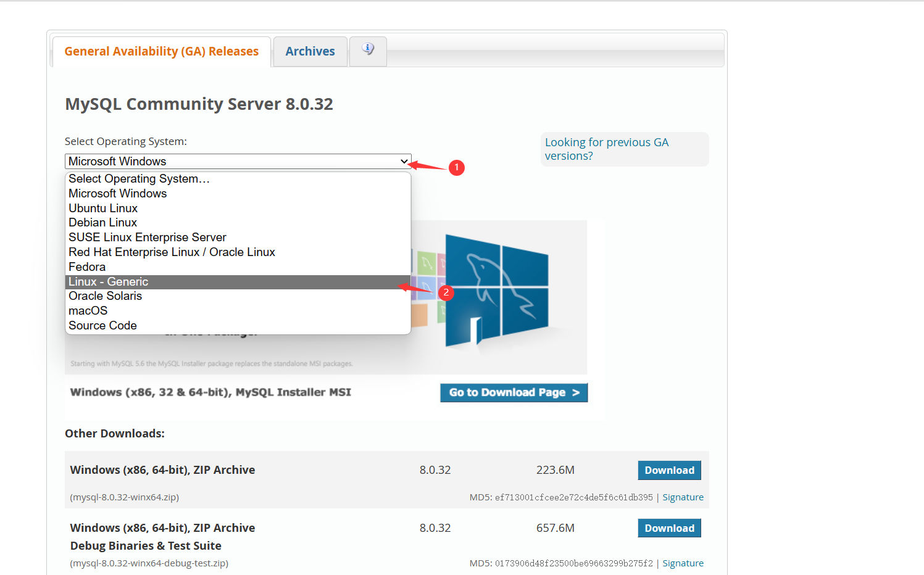Viewport: 924px width, 575px height.
Task: Download the 657.6M Debug Binaries ZIP
Action: click(669, 528)
